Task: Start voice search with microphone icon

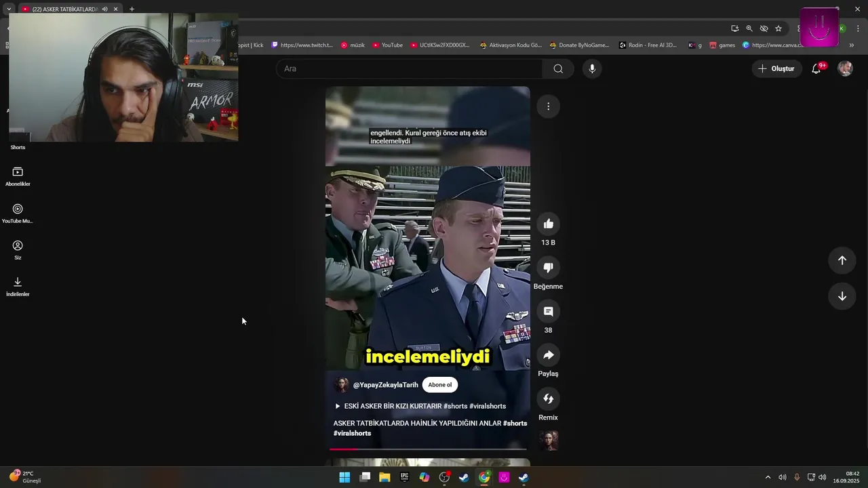Action: (x=592, y=68)
